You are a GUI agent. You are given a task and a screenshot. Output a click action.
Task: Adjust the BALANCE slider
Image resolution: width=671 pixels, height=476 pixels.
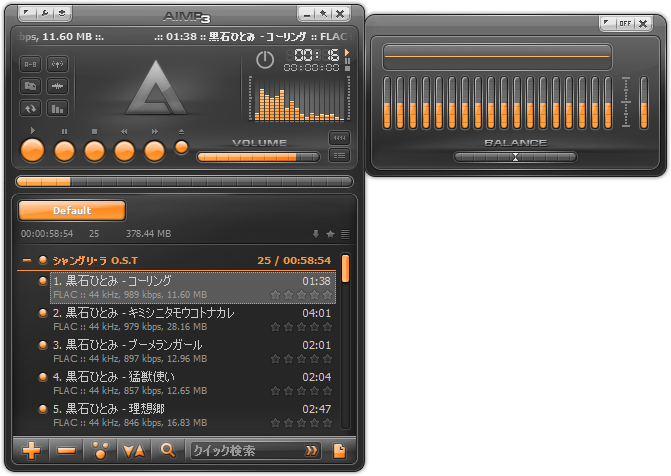coord(515,157)
